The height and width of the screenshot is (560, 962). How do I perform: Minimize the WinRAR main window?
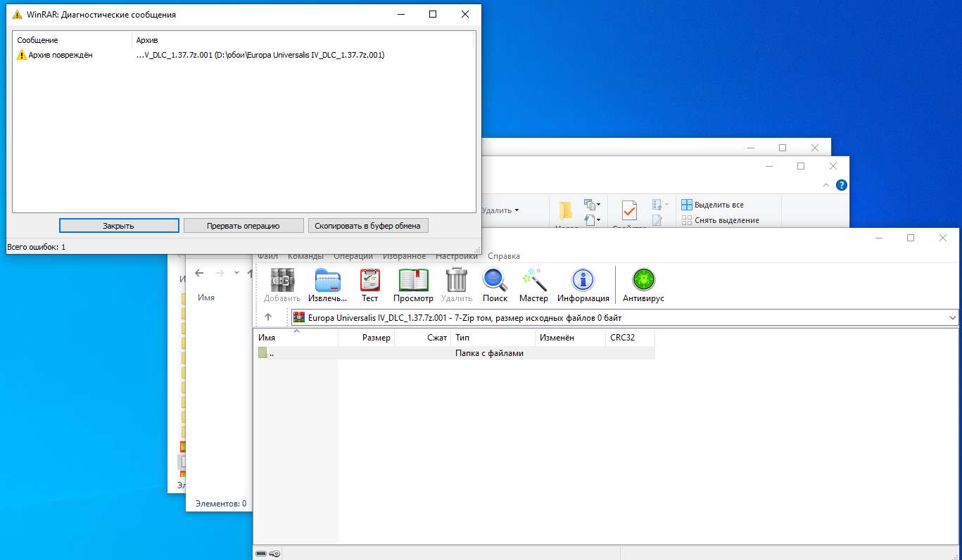(x=878, y=238)
